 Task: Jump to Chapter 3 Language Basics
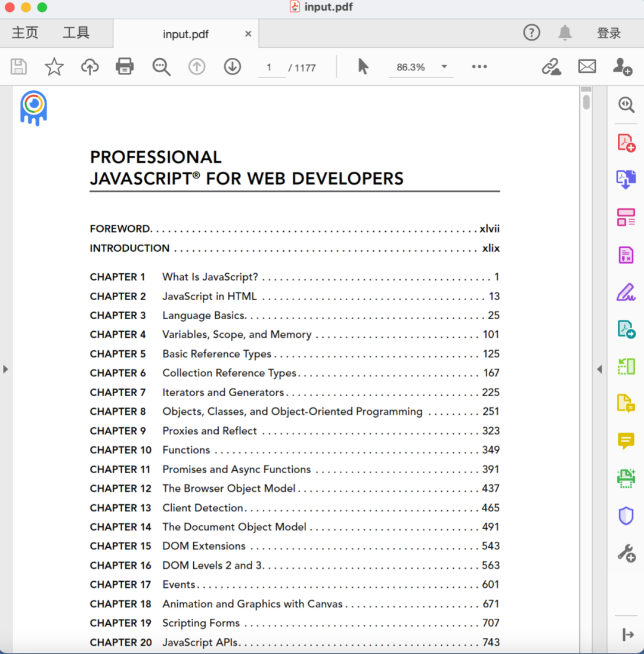[295, 315]
